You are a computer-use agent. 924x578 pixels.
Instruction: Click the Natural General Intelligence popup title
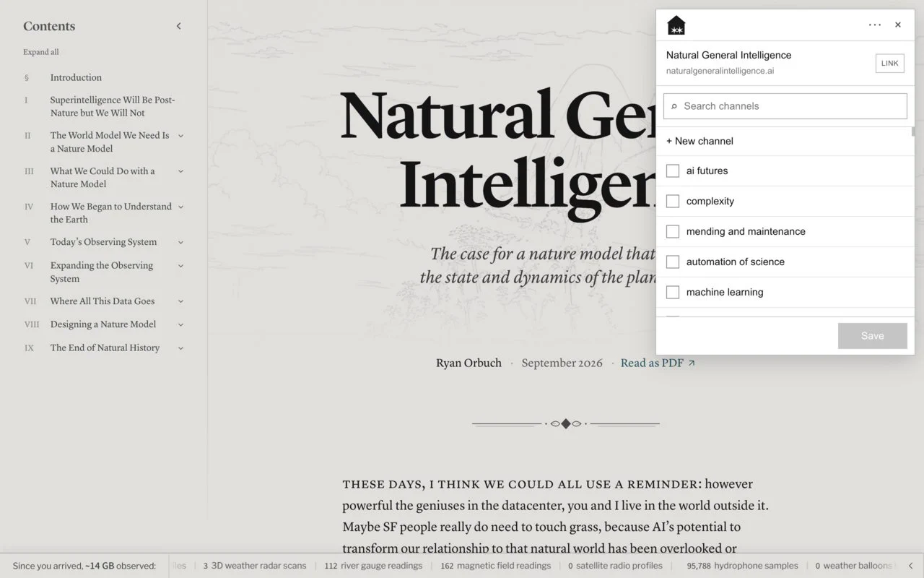coord(728,55)
